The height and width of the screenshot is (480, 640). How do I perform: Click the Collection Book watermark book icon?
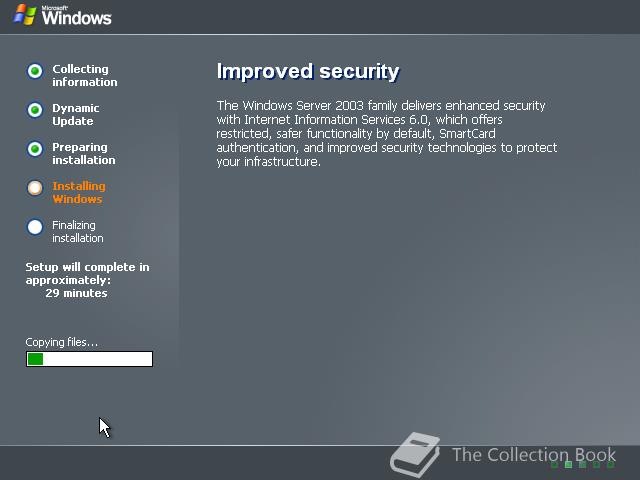(x=415, y=454)
